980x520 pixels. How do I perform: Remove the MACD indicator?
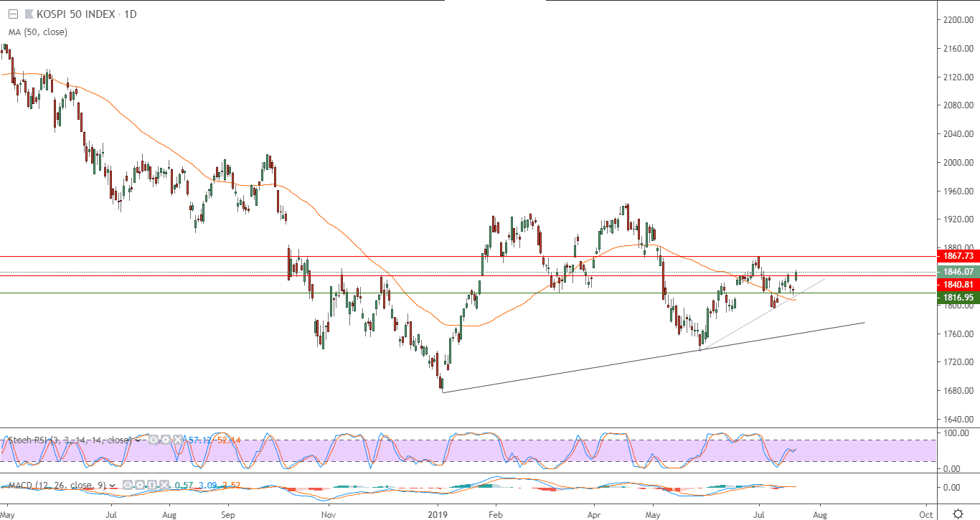(164, 485)
